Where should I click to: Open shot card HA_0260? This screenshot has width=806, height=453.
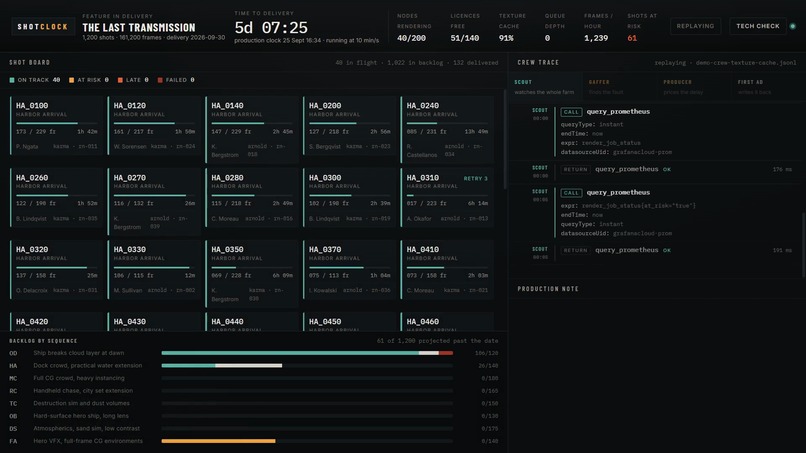point(57,198)
